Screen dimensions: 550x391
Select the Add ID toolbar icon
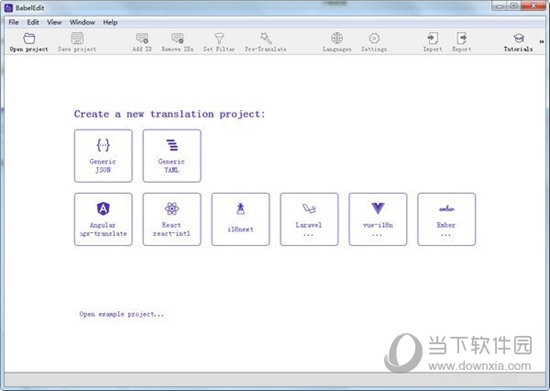coord(142,38)
